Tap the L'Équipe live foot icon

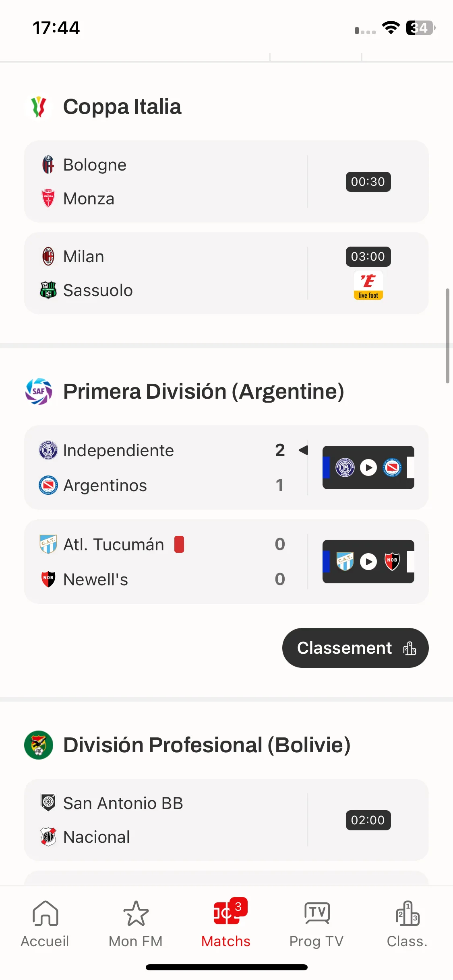pos(368,285)
